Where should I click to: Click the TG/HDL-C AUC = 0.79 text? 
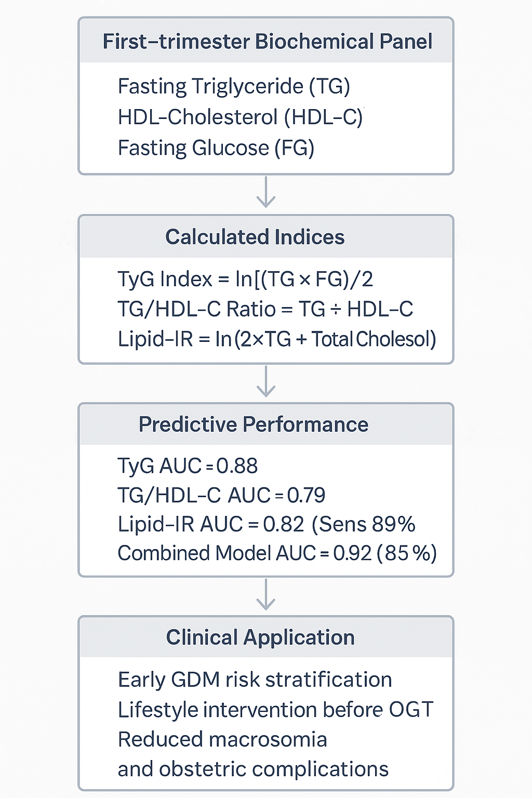click(221, 495)
